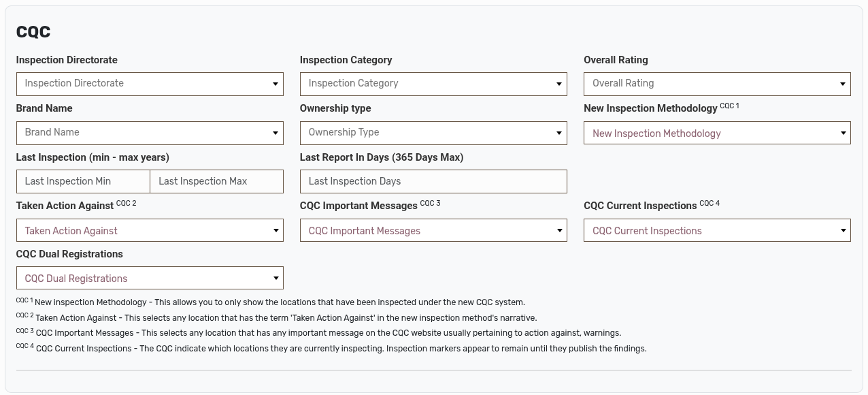Click the Inspection Directorate dropdown arrow
Screen dimensions: 868x395
[276, 84]
